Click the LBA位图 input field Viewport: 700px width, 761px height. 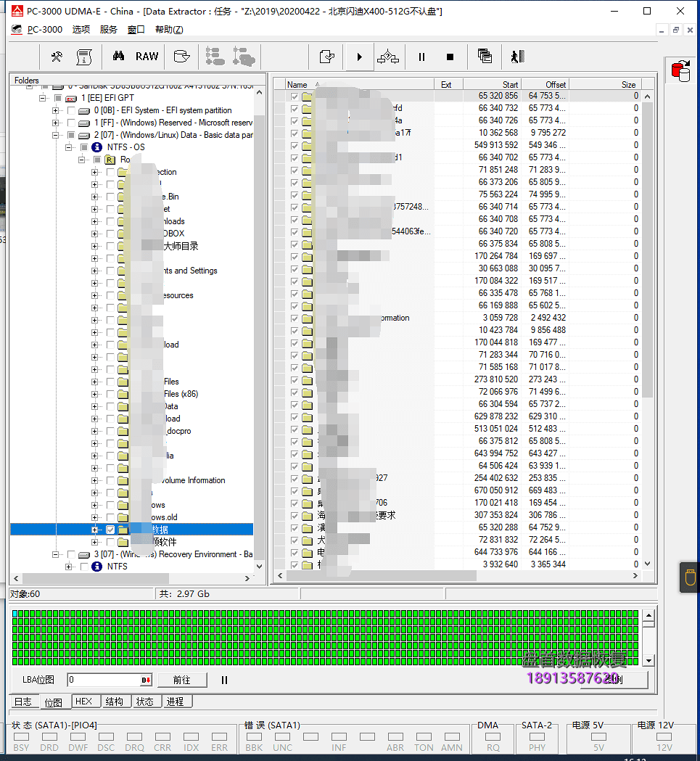pyautogui.click(x=104, y=680)
